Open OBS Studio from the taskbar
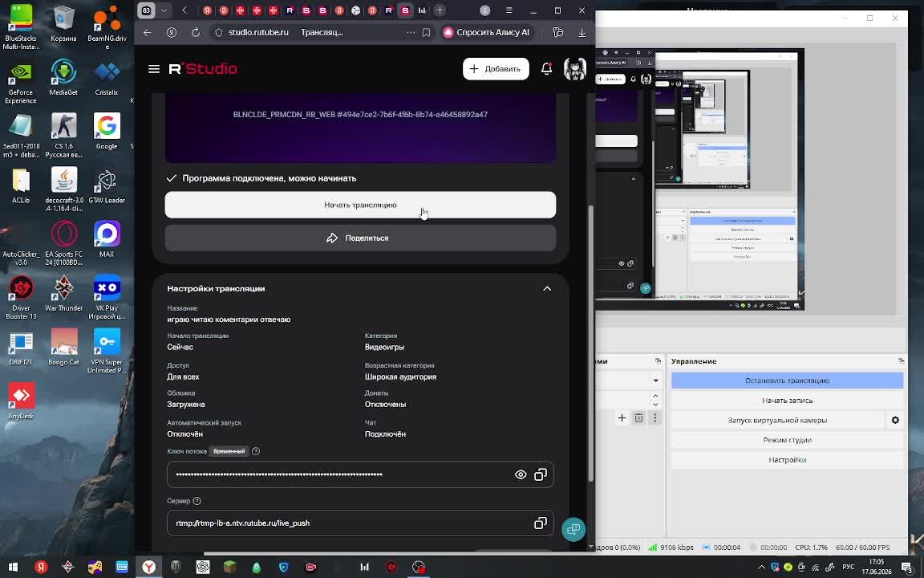This screenshot has height=578, width=924. [419, 567]
